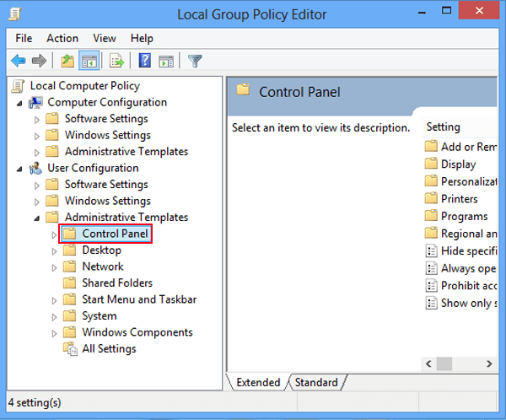This screenshot has height=420, width=506.
Task: Click the Back arrow toolbar button
Action: [x=19, y=61]
